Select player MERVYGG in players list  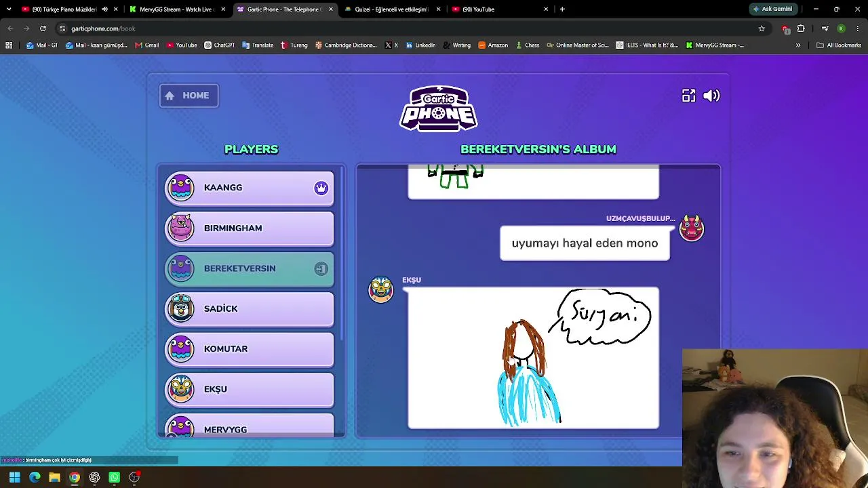pyautogui.click(x=250, y=426)
